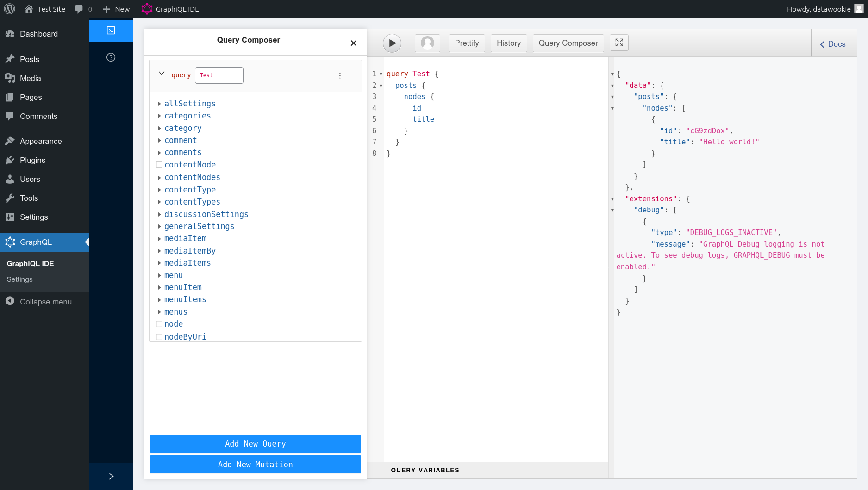Select the GraphQL item in the admin sidebar
This screenshot has height=490, width=868.
(x=36, y=242)
